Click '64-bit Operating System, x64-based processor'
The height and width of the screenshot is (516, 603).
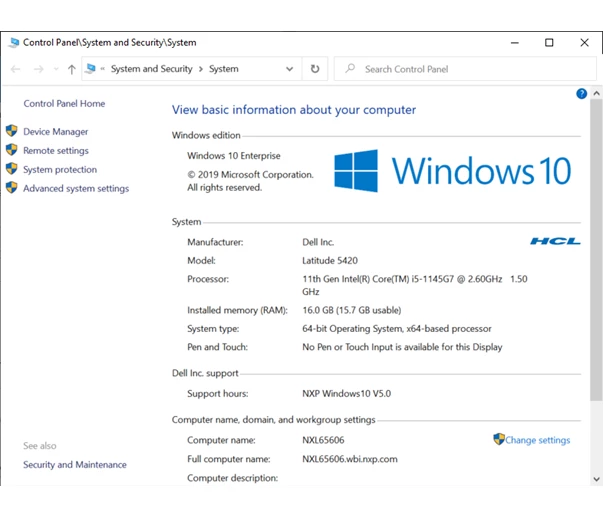(x=397, y=329)
